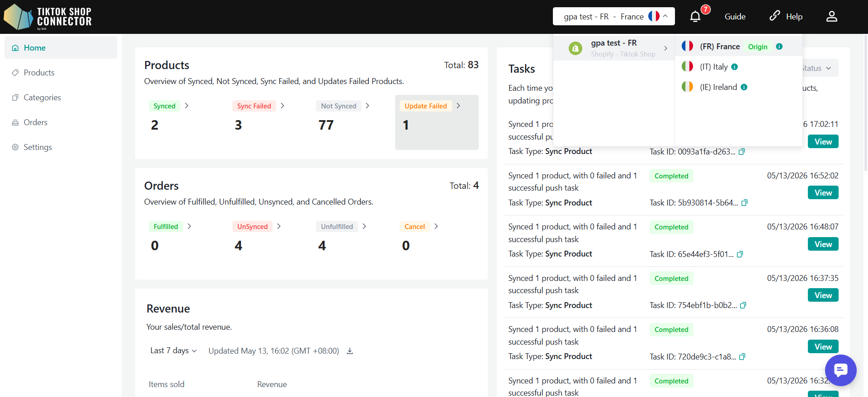Viewport: 868px width, 397px height.
Task: Click Not Synced count 77
Action: pos(326,125)
